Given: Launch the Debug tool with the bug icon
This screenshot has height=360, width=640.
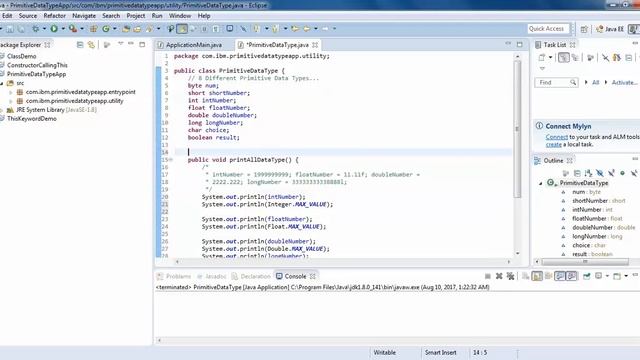Looking at the screenshot, I should tap(36, 29).
